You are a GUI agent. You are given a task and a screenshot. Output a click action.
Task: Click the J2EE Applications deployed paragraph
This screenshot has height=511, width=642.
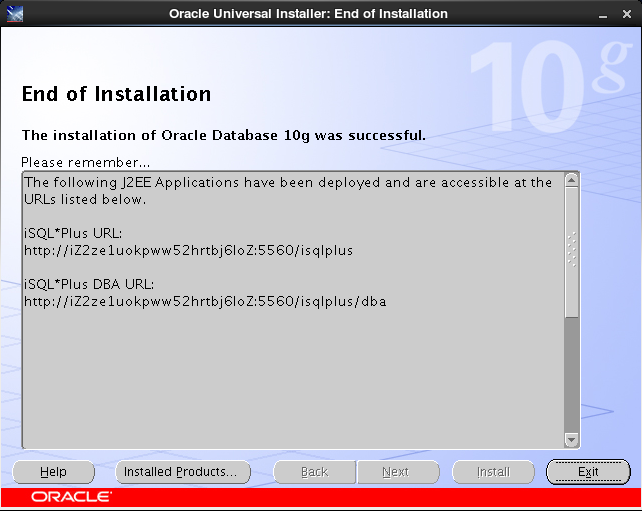288,191
